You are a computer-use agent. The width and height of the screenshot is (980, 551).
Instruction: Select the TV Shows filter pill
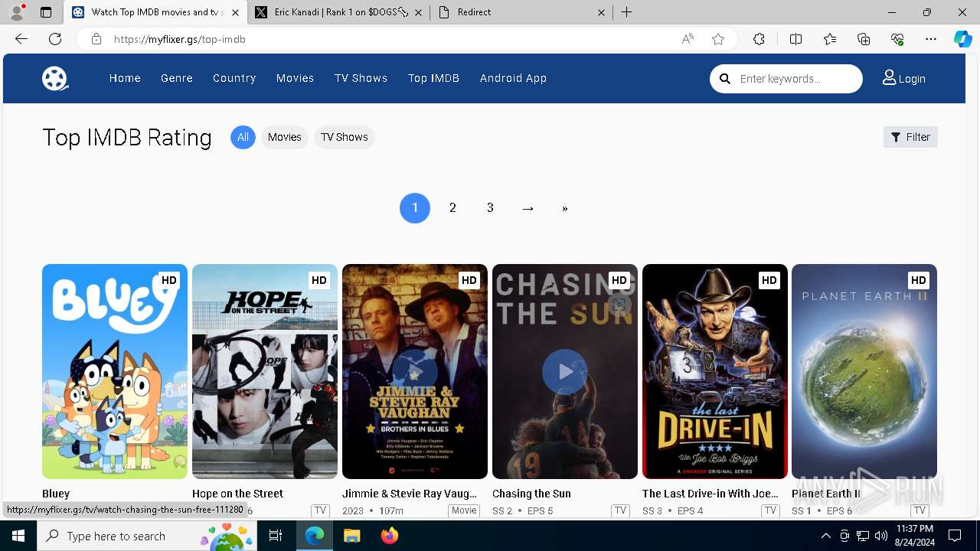[x=345, y=137]
